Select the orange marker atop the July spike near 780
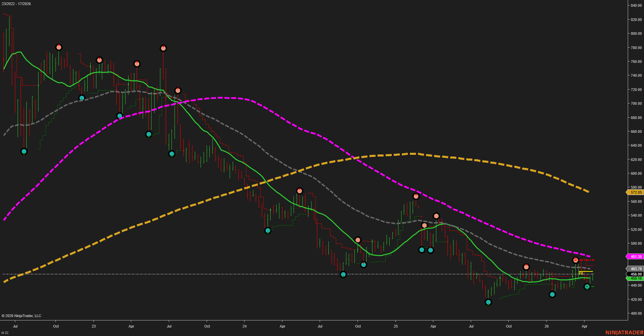The height and width of the screenshot is (336, 644). click(163, 48)
